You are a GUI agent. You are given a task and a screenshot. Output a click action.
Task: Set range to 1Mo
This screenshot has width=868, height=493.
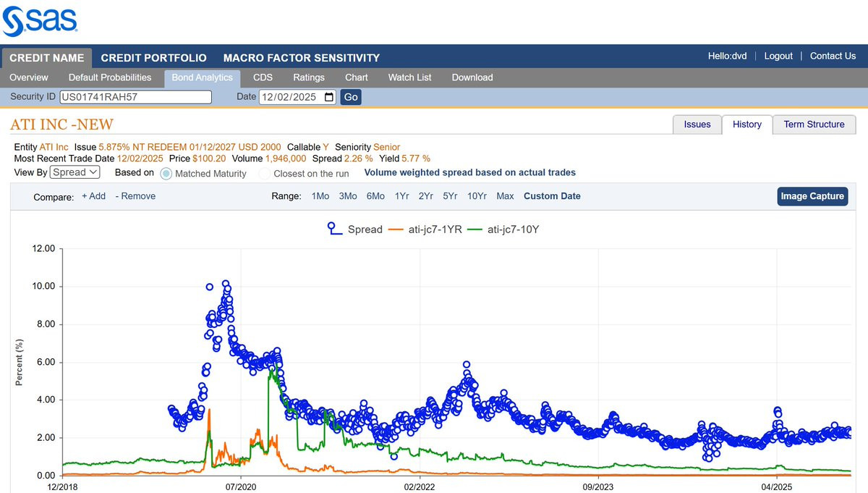click(320, 196)
